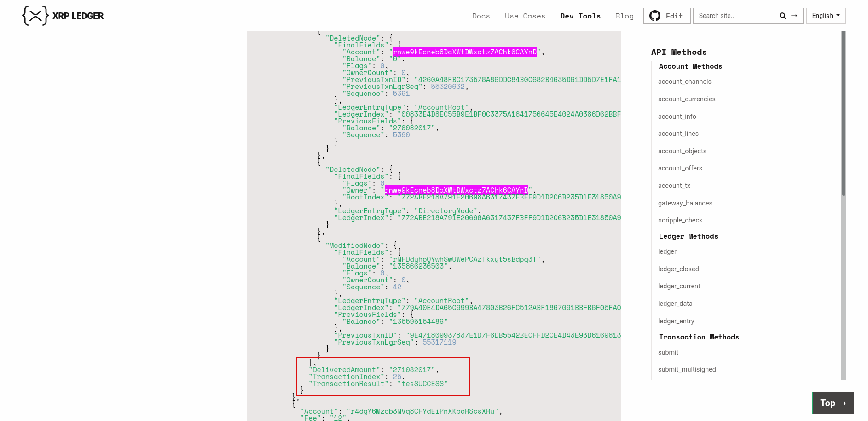Viewport: 868px width, 421px height.
Task: Click the GitHub icon in Edit button
Action: tap(655, 16)
